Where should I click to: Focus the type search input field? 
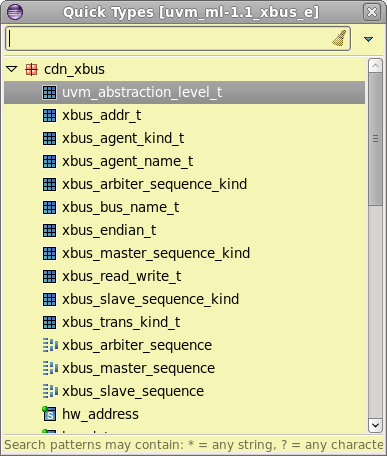[178, 39]
